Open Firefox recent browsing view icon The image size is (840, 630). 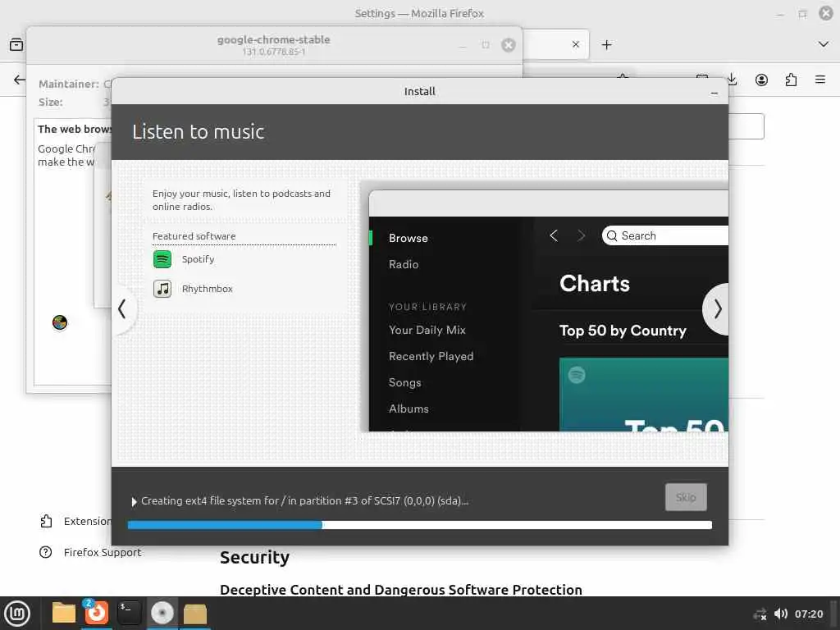[x=16, y=44]
